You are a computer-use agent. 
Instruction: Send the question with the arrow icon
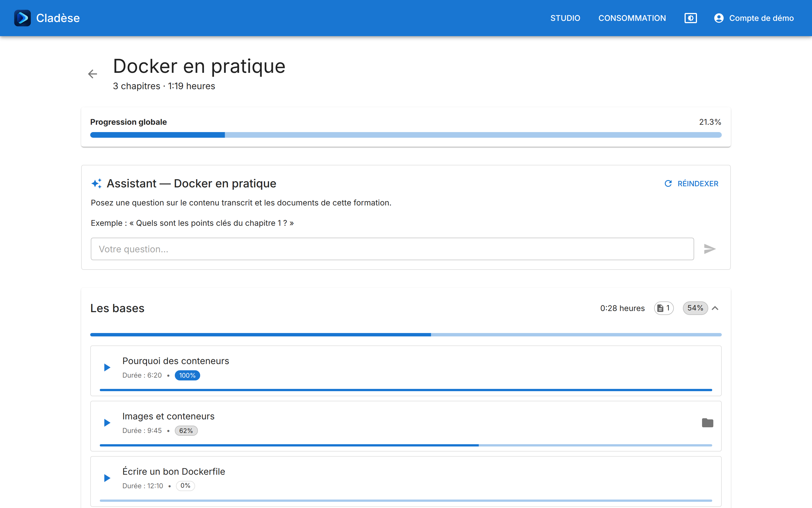[710, 249]
